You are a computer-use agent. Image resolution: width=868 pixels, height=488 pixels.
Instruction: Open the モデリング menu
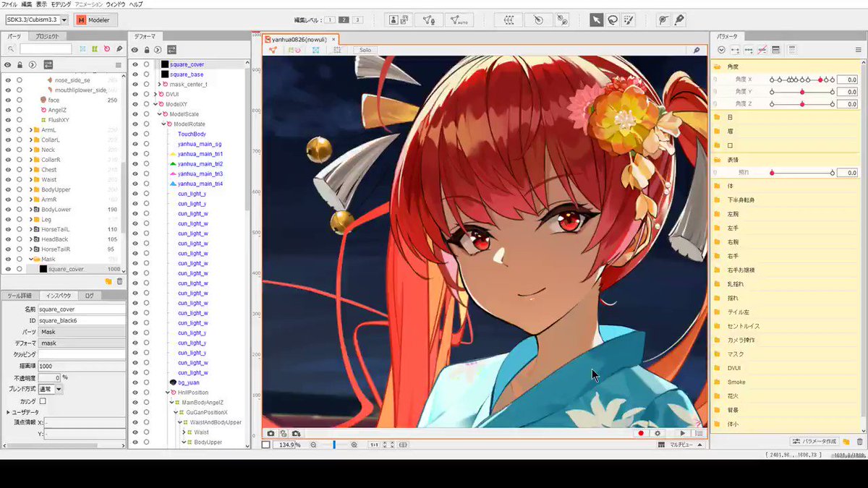61,4
